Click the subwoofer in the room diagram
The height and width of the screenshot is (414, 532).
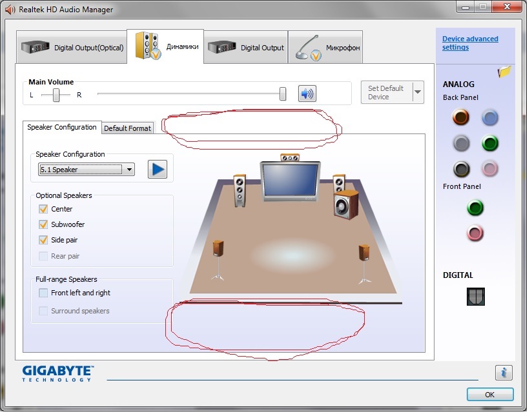click(x=346, y=204)
